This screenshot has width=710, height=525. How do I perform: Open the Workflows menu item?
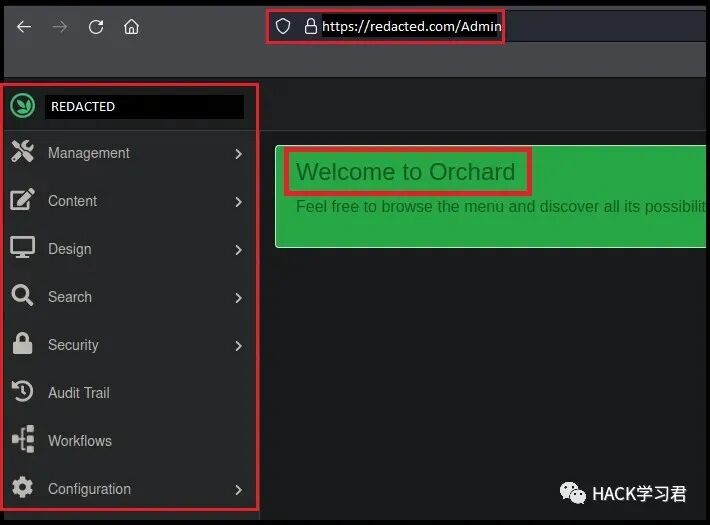click(x=130, y=441)
